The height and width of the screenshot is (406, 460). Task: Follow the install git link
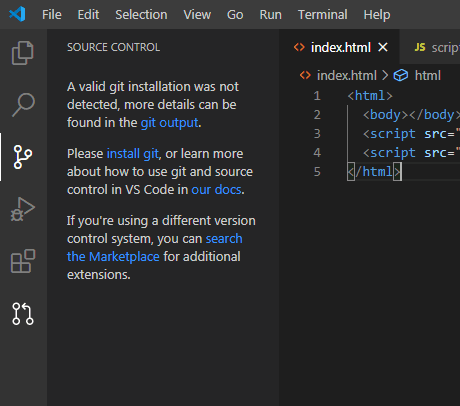133,154
